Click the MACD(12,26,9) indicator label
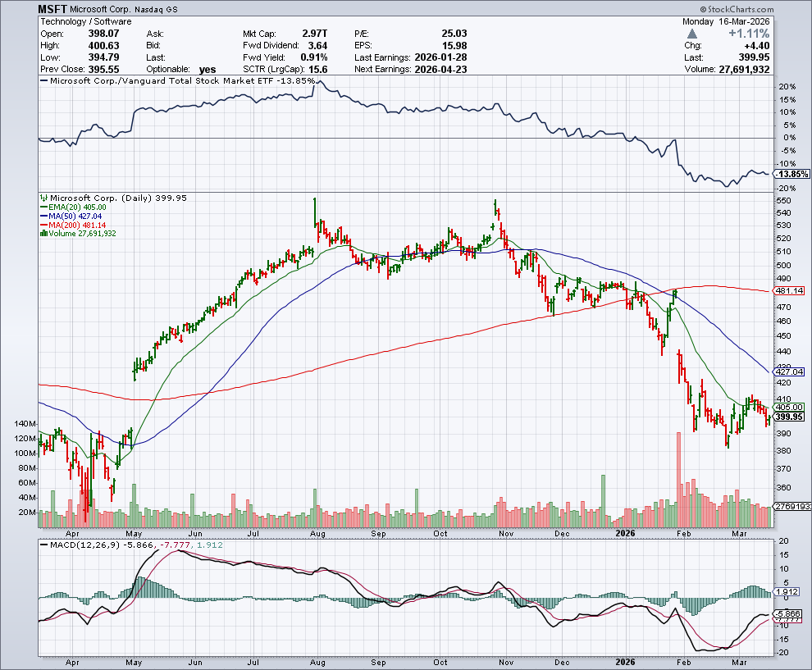 tap(85, 545)
